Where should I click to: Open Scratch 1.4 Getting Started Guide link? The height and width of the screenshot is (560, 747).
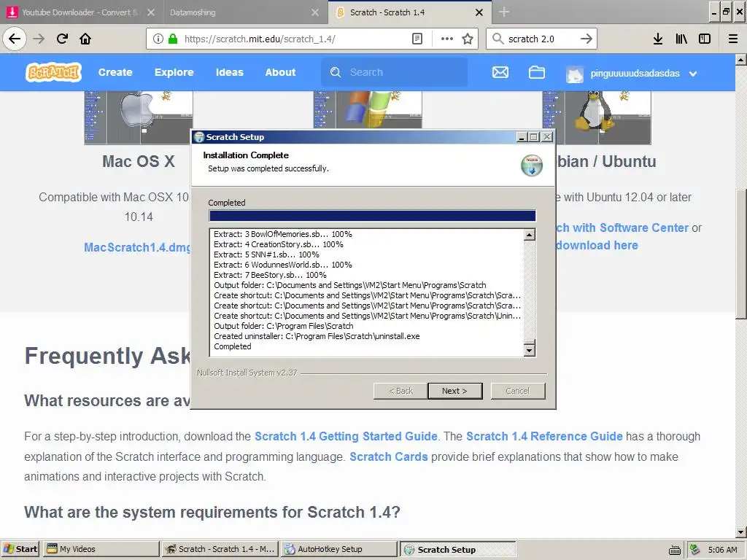346,436
